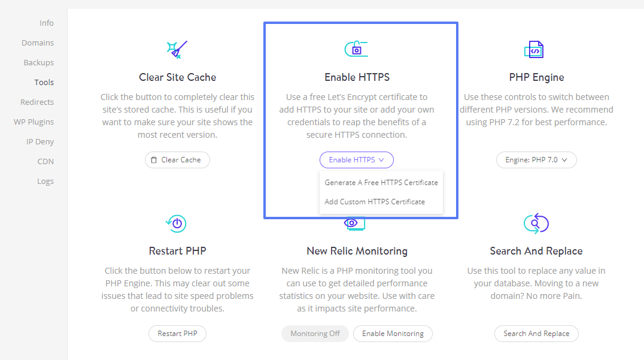Go to Backups in the sidebar
Screen dimensions: 644x360
click(39, 62)
